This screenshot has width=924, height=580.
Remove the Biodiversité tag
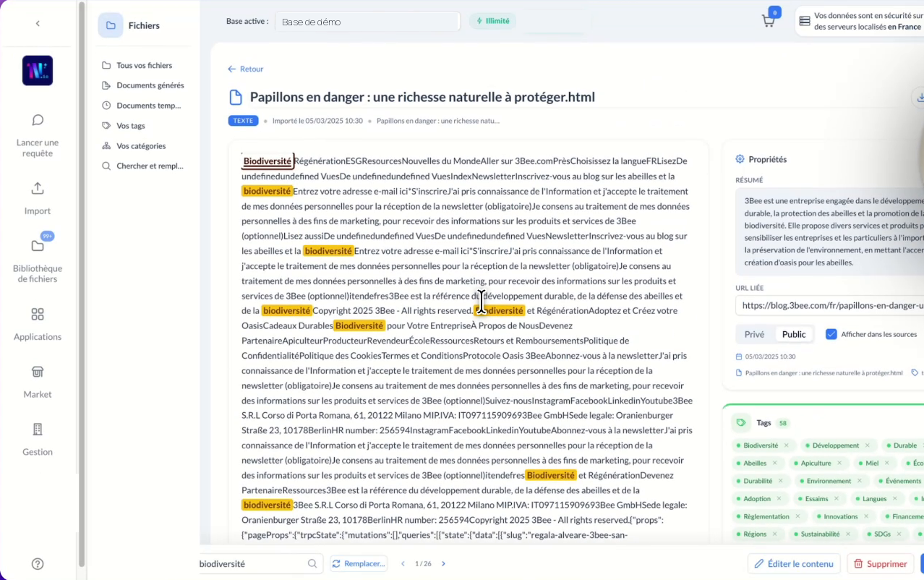[787, 445]
